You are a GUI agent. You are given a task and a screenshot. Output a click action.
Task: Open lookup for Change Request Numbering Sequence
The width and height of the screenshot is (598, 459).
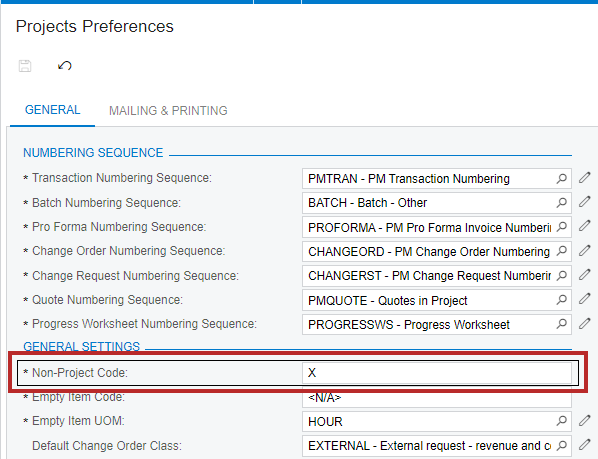(561, 275)
